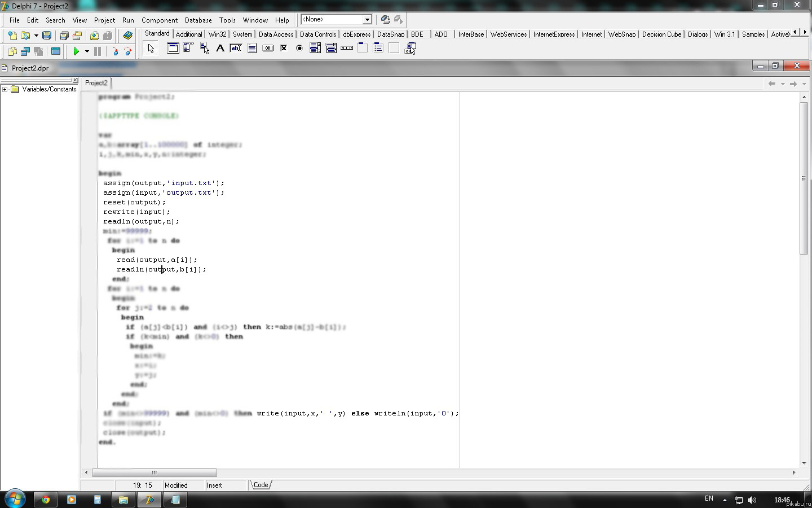Select the RadioButton component in palette
Image resolution: width=812 pixels, height=508 pixels.
[x=299, y=49]
